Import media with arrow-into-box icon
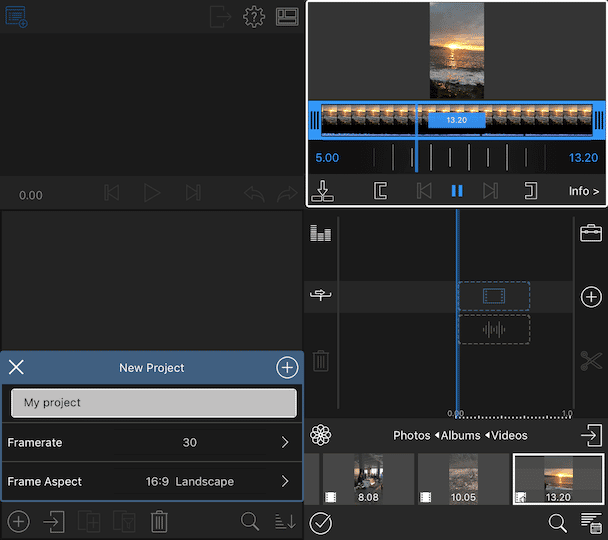 tap(591, 435)
